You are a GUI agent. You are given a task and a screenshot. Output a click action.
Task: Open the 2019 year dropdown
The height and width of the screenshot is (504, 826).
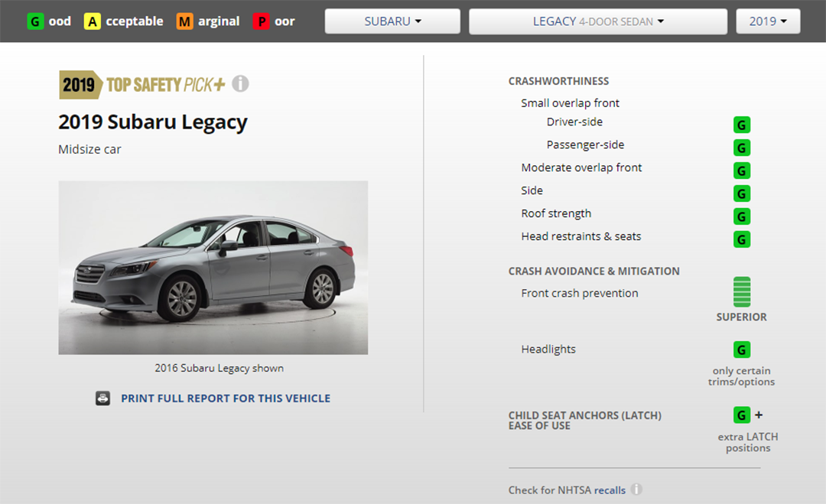[768, 21]
